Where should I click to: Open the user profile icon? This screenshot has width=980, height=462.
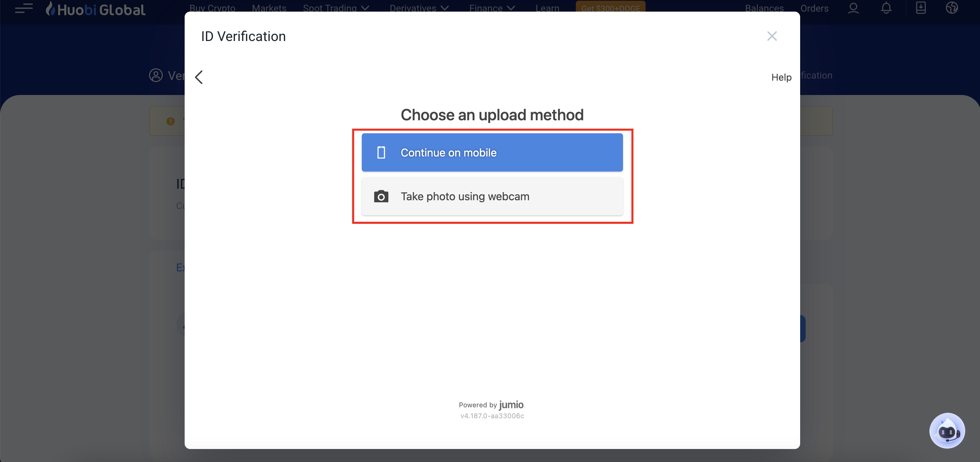tap(853, 8)
